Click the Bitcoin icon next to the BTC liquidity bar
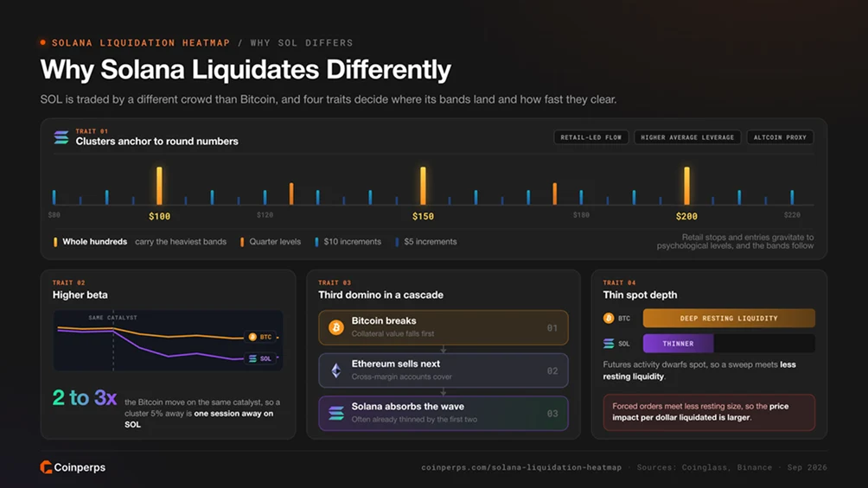868x488 pixels. click(609, 318)
